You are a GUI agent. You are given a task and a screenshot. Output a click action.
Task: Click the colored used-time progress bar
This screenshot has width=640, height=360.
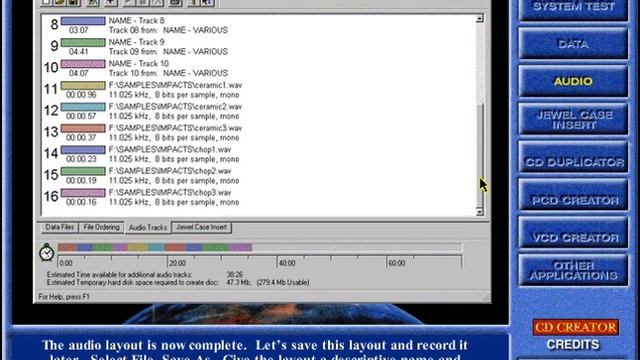tap(155, 247)
